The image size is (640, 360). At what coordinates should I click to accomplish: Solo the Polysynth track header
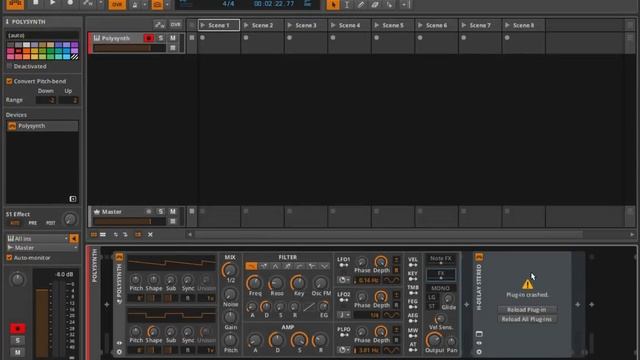click(161, 38)
